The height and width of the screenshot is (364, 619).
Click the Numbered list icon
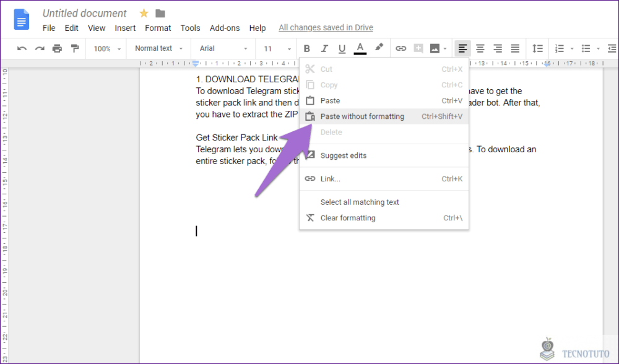pyautogui.click(x=560, y=48)
